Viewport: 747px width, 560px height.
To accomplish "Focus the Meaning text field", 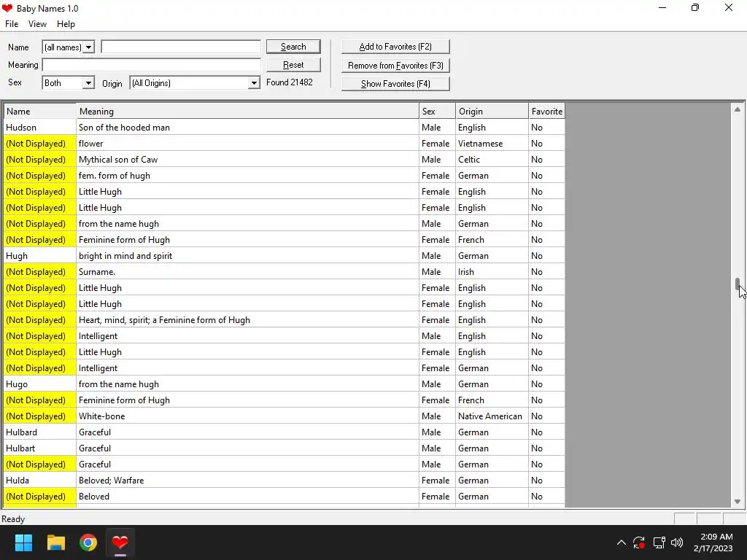I will point(152,65).
